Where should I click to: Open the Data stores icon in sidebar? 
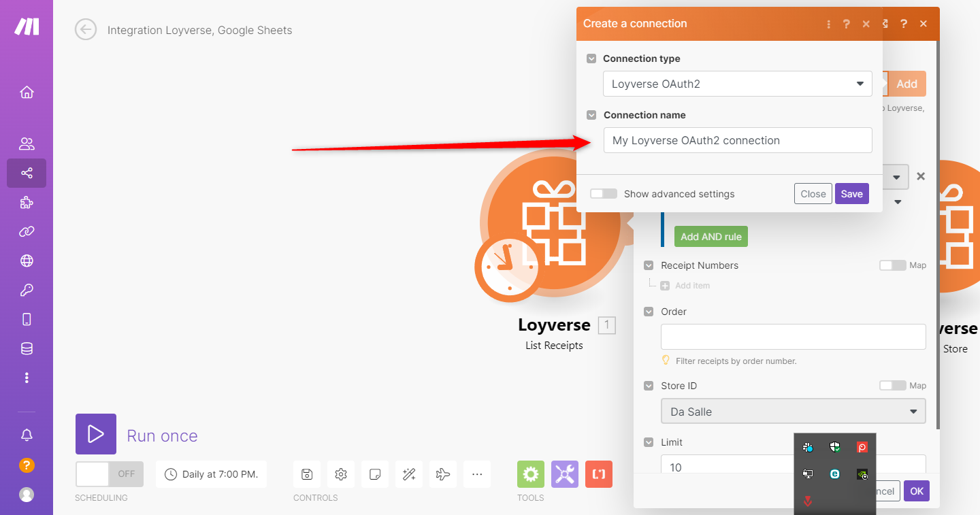tap(27, 349)
